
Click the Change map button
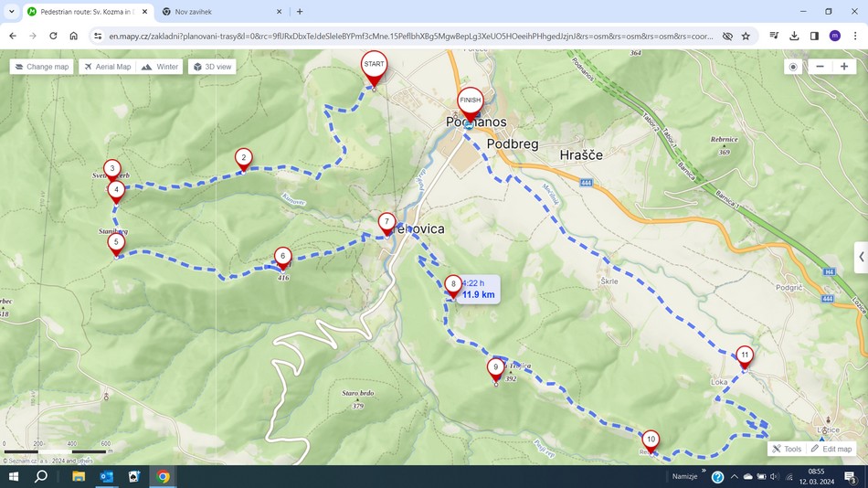coord(42,67)
